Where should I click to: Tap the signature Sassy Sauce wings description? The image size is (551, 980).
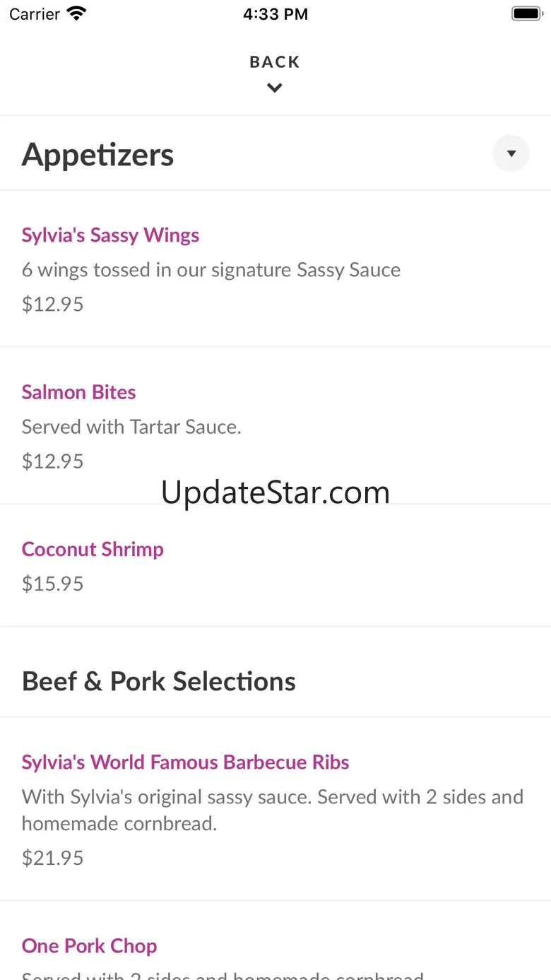pos(211,270)
